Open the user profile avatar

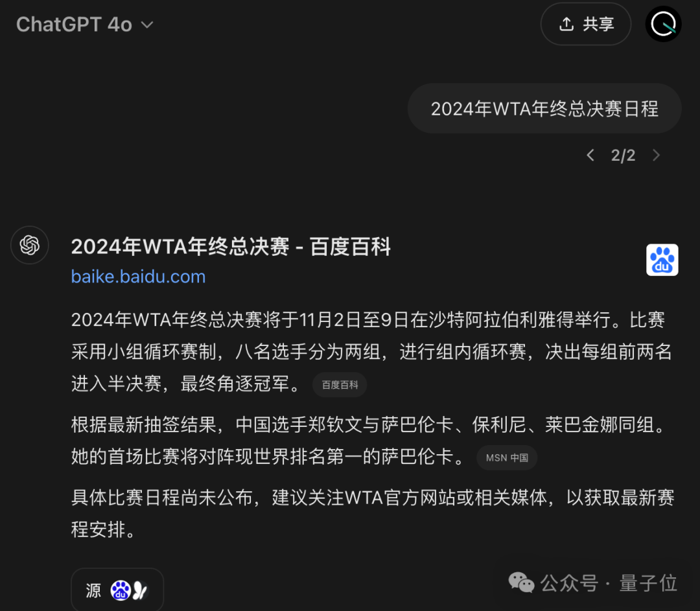(663, 24)
